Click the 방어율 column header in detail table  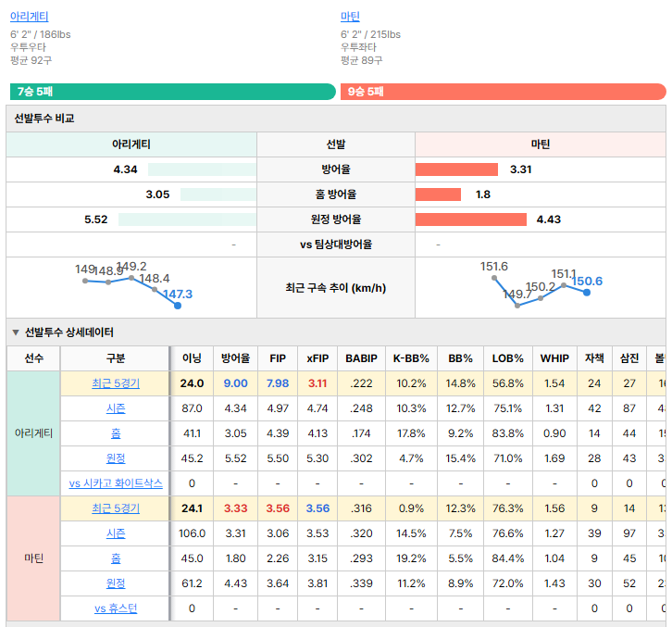tap(236, 358)
